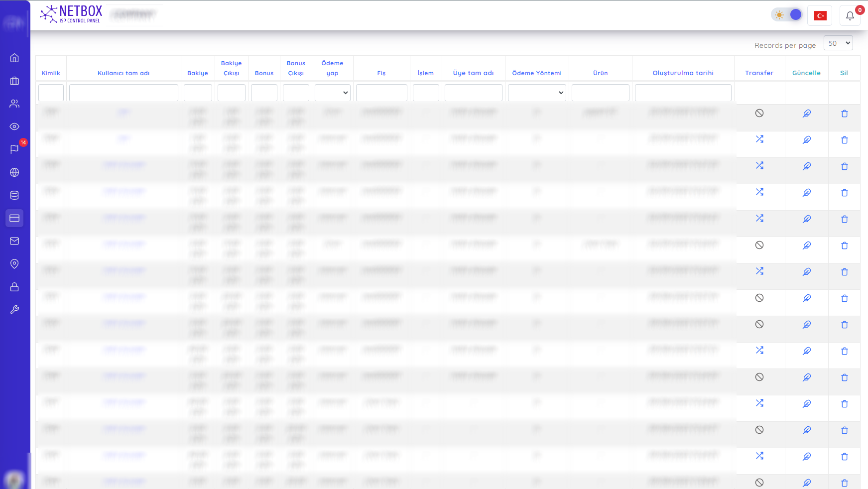This screenshot has width=868, height=489.
Task: Open the eye monitoring icon in sidebar
Action: click(14, 126)
